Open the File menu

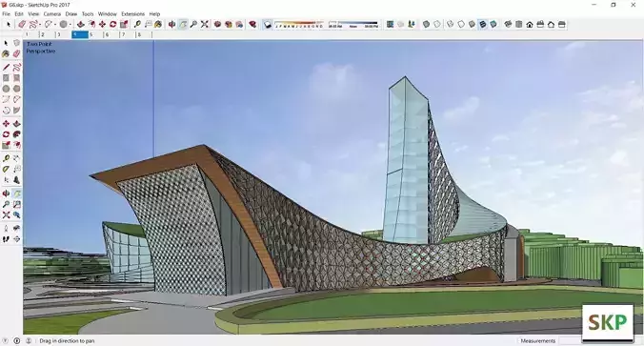click(6, 14)
